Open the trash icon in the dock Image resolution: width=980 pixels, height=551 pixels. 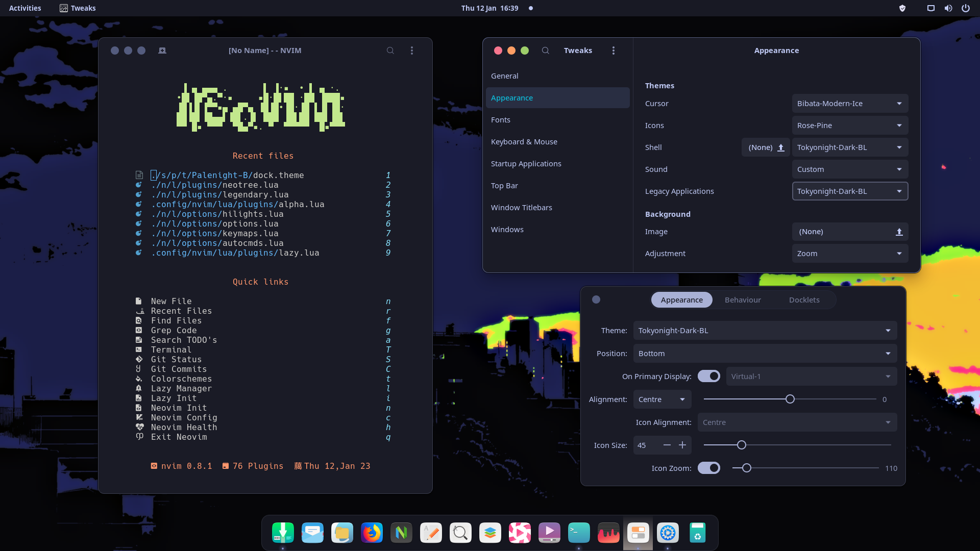697,533
